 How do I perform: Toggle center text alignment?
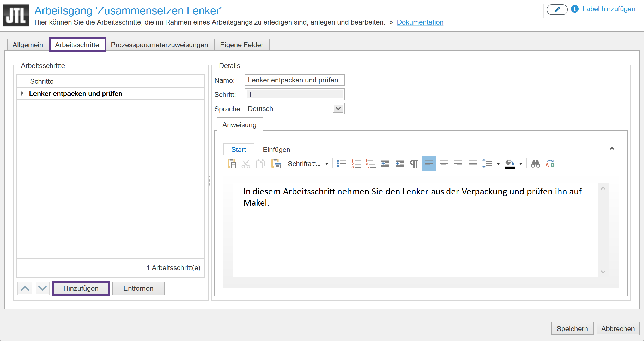443,164
